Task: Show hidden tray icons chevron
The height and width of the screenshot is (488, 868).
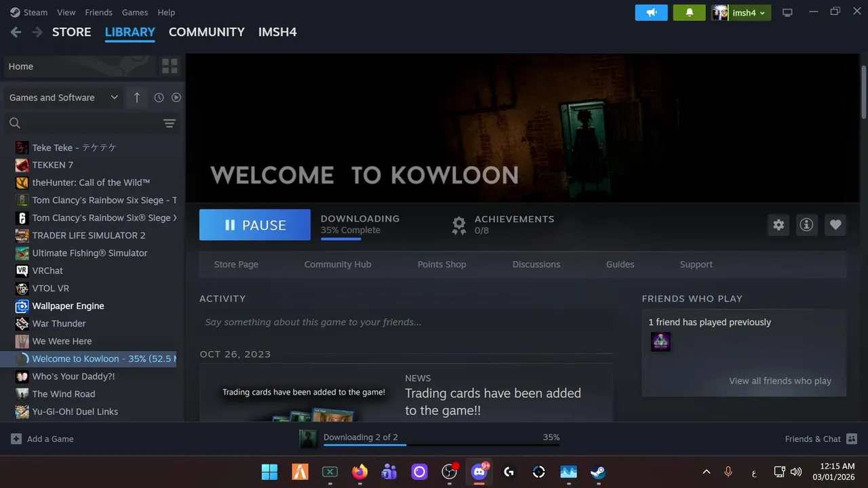Action: coord(706,472)
